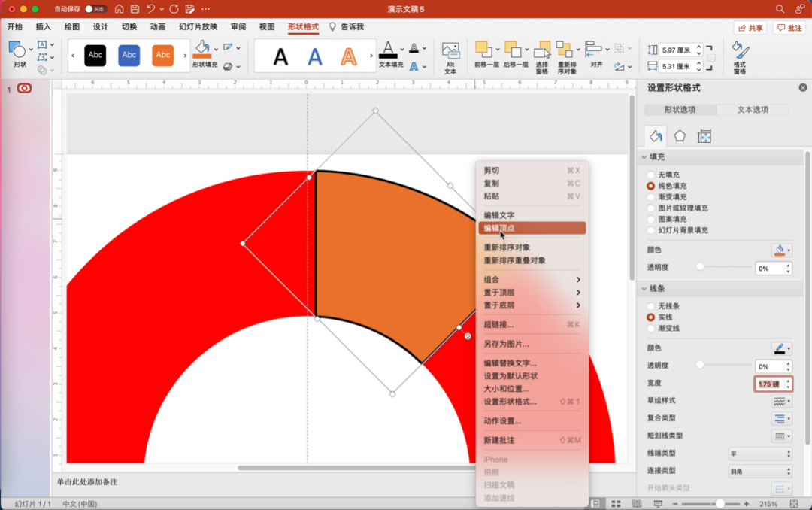
Task: Click 告诉我 search help
Action: [347, 26]
